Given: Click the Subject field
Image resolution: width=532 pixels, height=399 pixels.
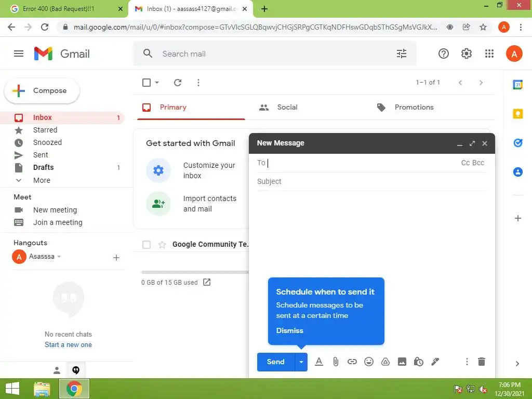Looking at the screenshot, I should point(372,181).
